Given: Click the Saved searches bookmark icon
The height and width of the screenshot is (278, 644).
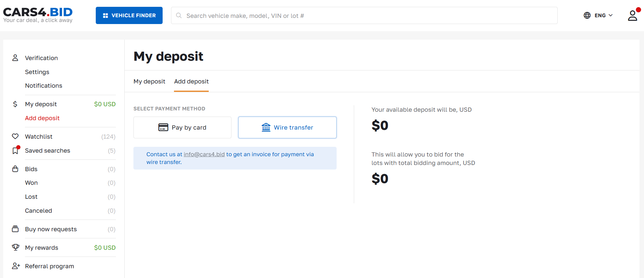Looking at the screenshot, I should pyautogui.click(x=15, y=151).
